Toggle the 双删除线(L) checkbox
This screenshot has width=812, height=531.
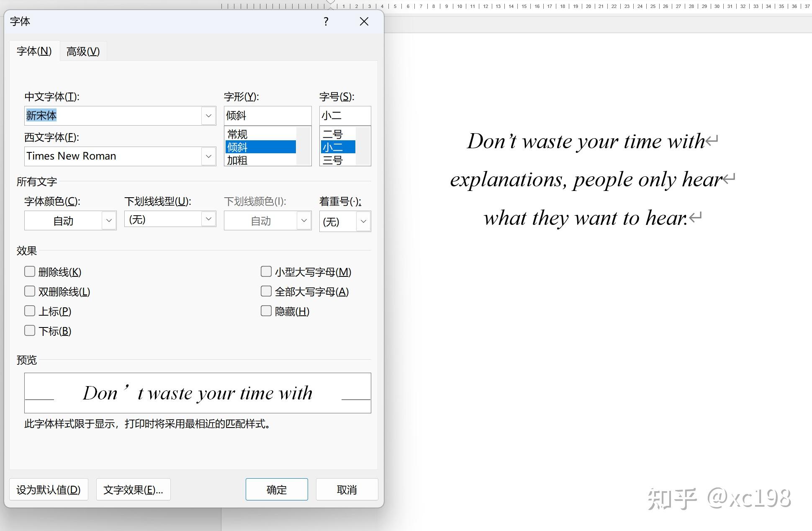(x=30, y=291)
